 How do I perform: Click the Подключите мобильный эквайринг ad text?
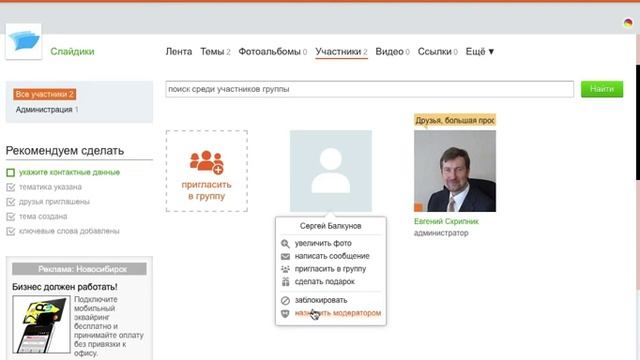pyautogui.click(x=109, y=326)
